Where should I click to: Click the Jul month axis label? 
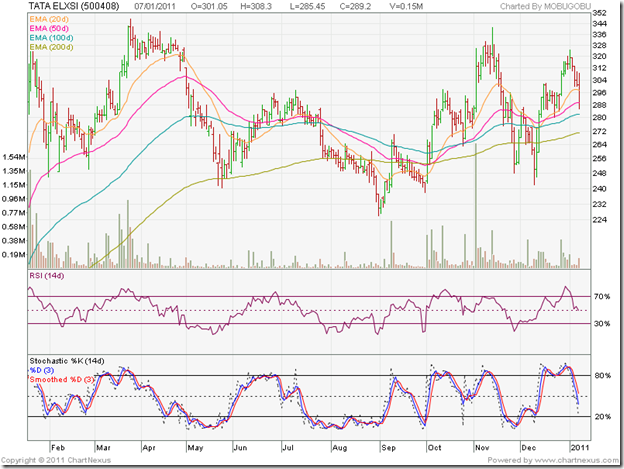(x=288, y=448)
